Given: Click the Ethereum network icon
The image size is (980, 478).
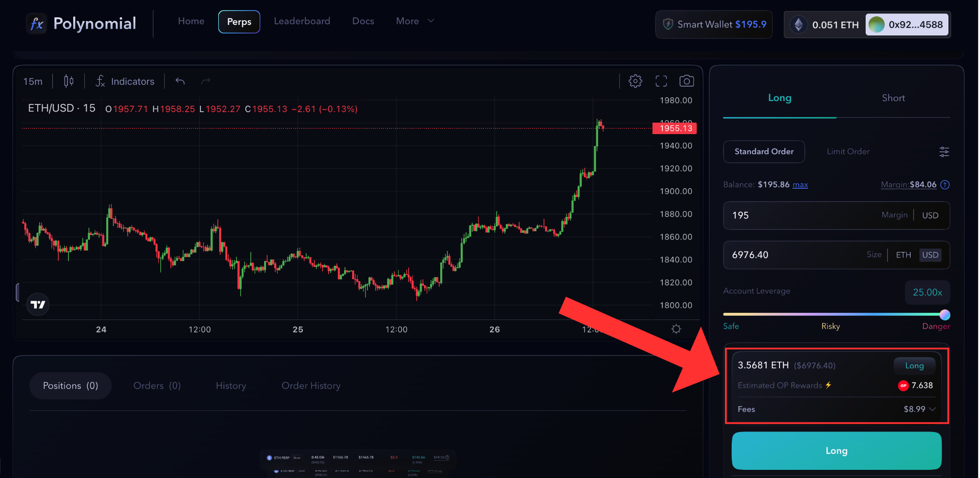Looking at the screenshot, I should click(799, 24).
